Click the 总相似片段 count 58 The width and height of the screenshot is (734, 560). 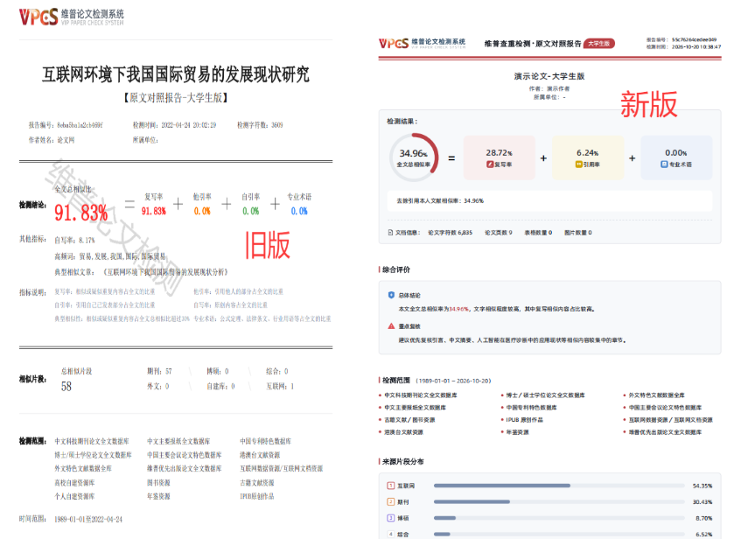pos(66,387)
